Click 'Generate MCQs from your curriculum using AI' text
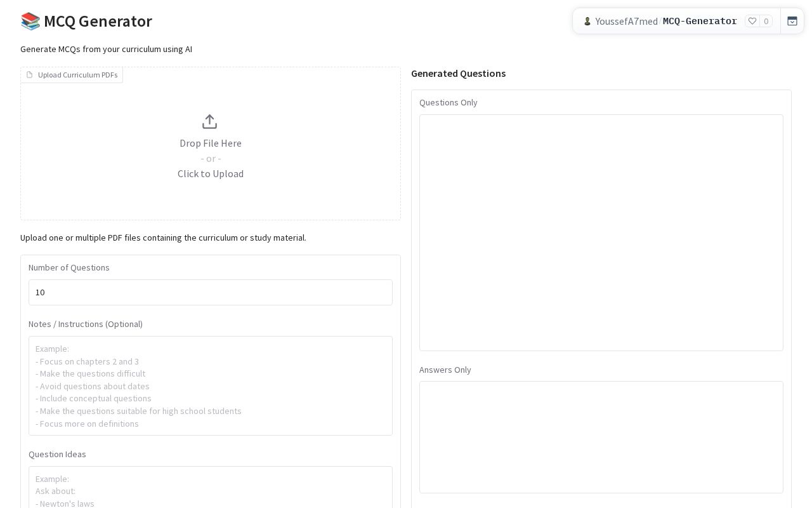 (x=106, y=49)
